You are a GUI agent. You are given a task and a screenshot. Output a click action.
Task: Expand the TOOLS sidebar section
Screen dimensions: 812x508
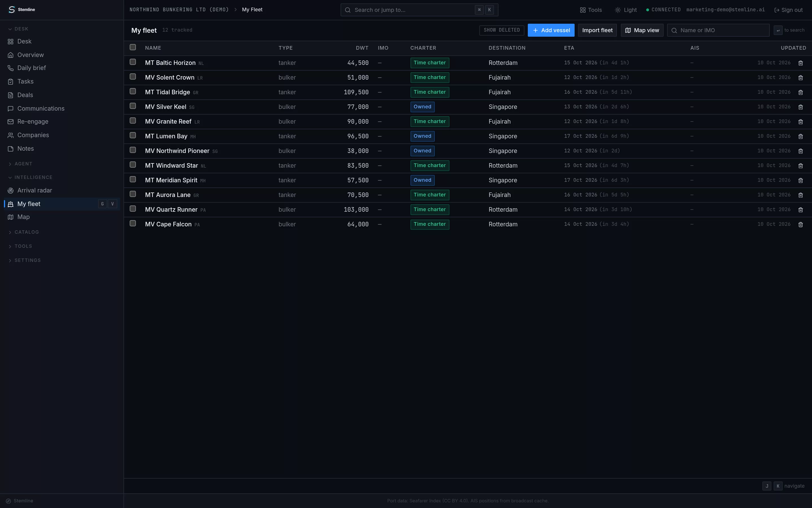coord(20,246)
